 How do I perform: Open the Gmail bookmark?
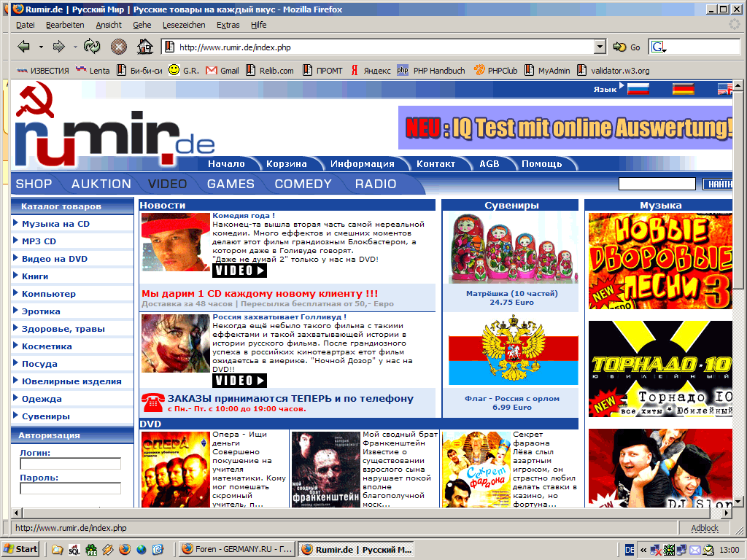[222, 71]
